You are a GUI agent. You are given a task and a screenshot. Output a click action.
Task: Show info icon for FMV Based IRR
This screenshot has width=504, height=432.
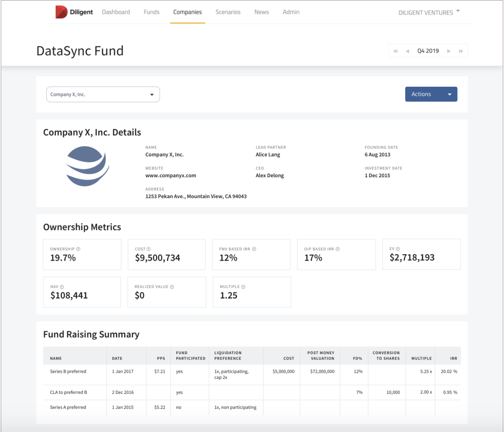(x=254, y=249)
